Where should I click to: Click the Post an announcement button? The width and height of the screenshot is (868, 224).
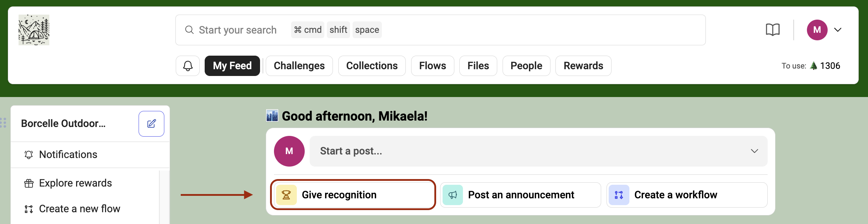coord(520,195)
